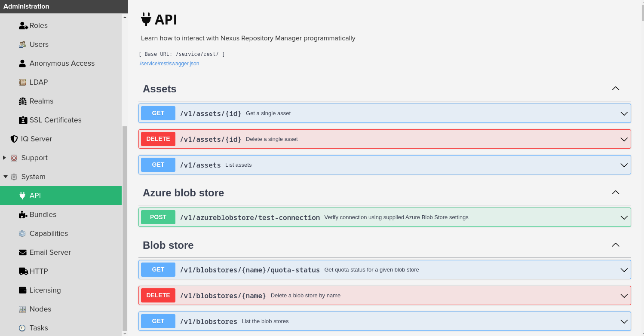Viewport: 644px width, 336px height.
Task: Click the Email Server envelope icon
Action: click(x=22, y=253)
